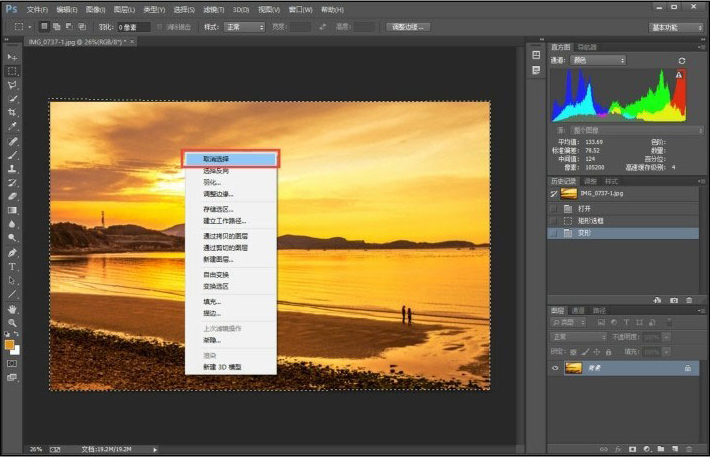The height and width of the screenshot is (457, 710).
Task: Click the histogram refresh icon
Action: [x=681, y=60]
